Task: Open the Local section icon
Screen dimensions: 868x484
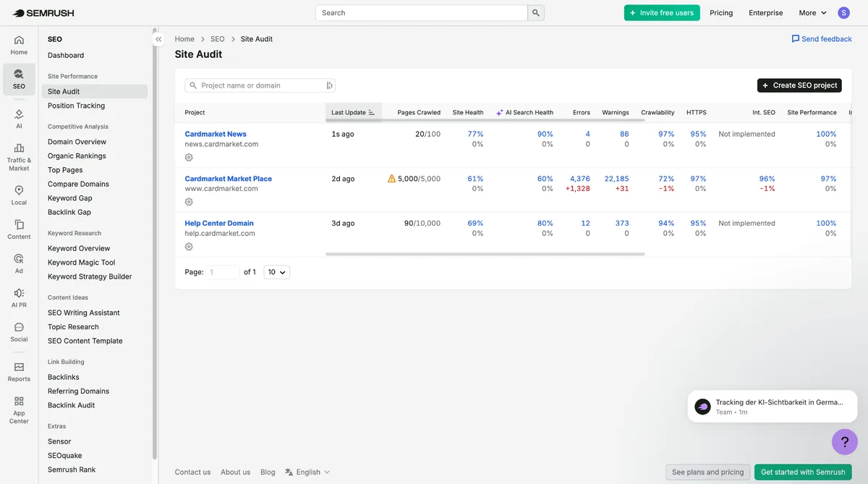Action: [19, 195]
